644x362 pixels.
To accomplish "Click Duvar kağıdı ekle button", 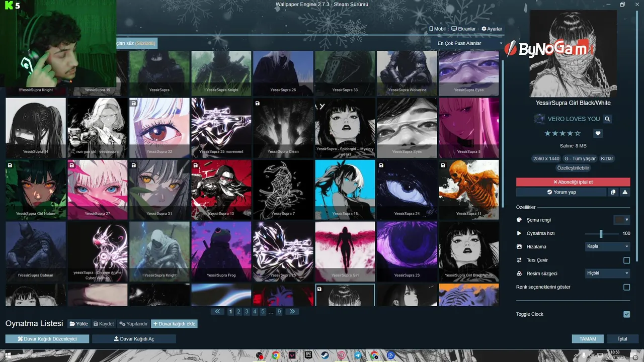I will (x=174, y=324).
